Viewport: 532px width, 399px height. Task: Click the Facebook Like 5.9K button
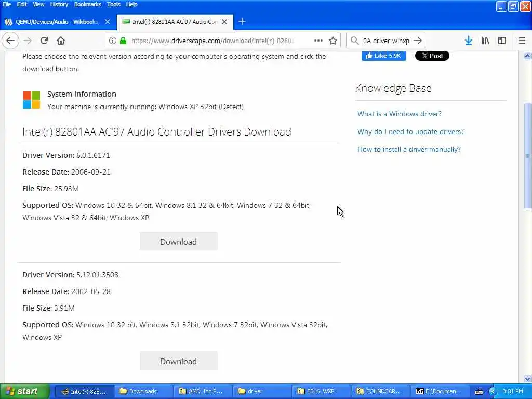(384, 56)
